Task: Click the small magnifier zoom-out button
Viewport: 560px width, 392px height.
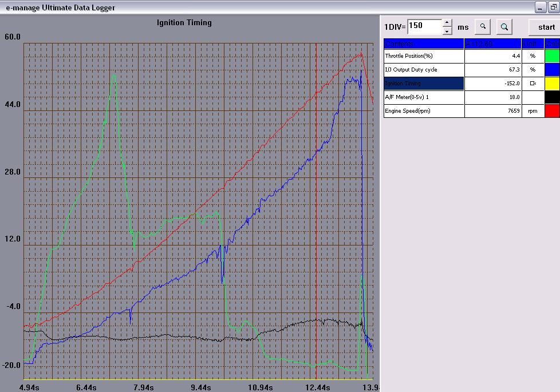Action: tap(483, 26)
